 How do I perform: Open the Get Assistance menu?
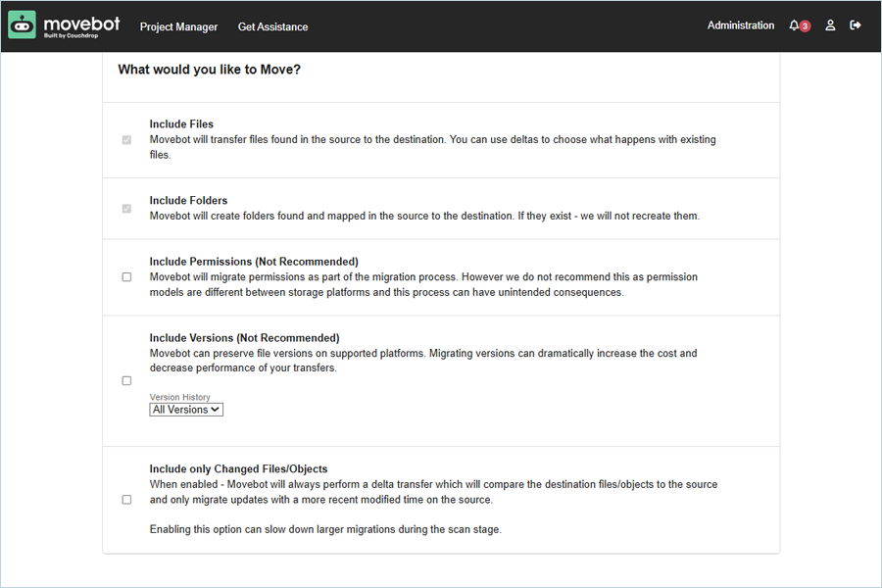[x=272, y=26]
